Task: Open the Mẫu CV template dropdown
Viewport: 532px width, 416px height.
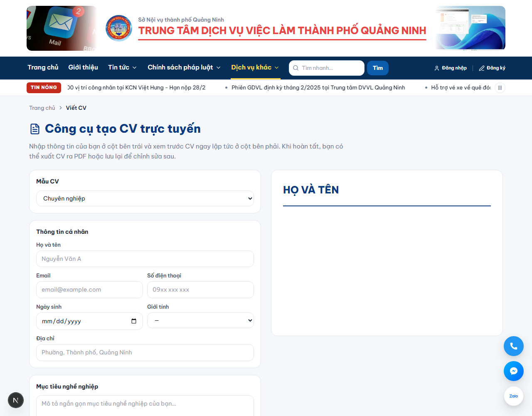Action: point(145,198)
